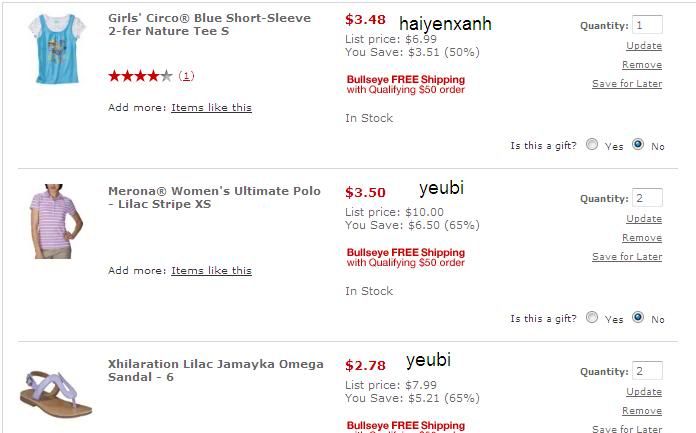Click the Xhilaration lilac sandal thumbnail
This screenshot has width=696, height=433.
56,393
